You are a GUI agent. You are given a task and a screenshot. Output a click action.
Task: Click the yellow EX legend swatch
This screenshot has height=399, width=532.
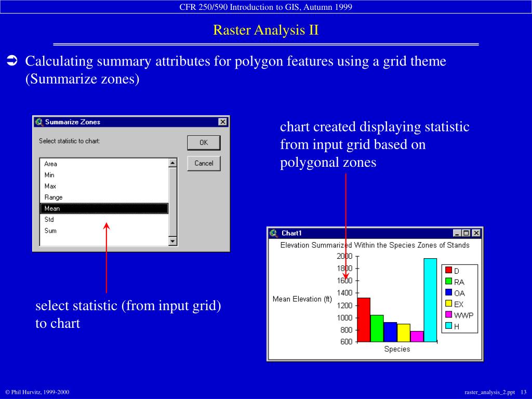tap(448, 303)
